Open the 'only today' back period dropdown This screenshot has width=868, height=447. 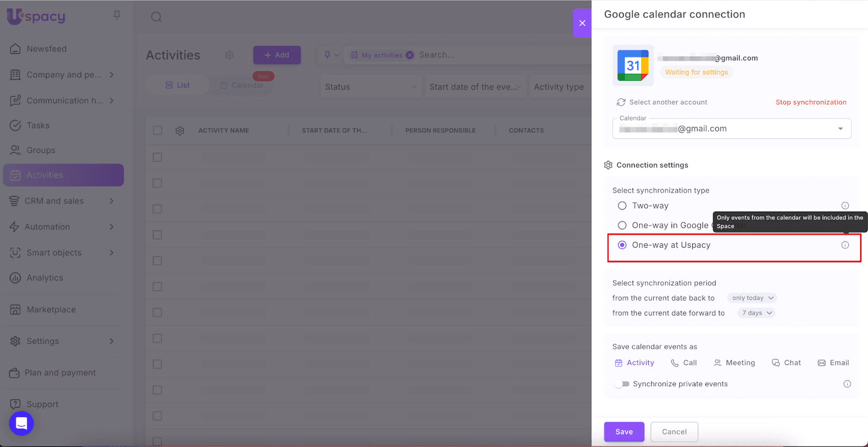tap(752, 298)
